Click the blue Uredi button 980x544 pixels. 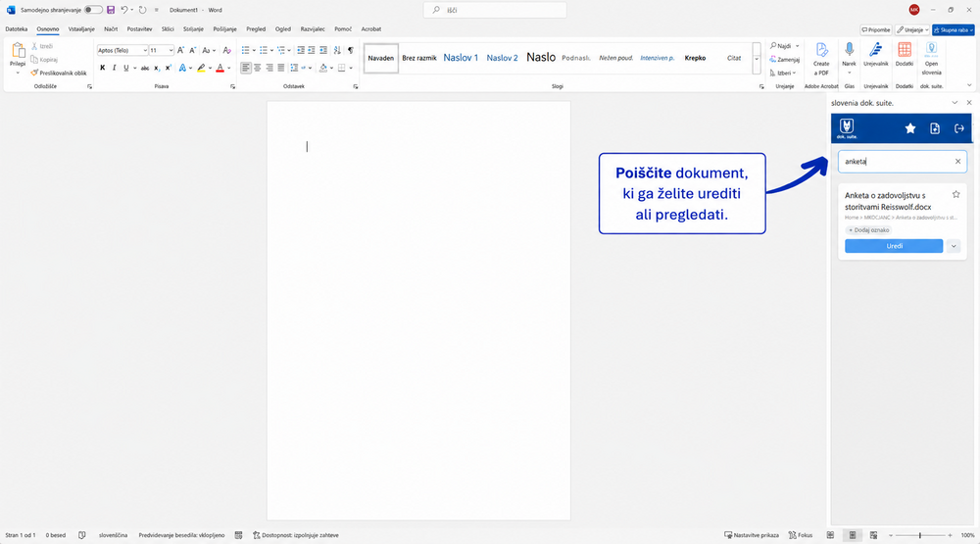click(x=894, y=246)
